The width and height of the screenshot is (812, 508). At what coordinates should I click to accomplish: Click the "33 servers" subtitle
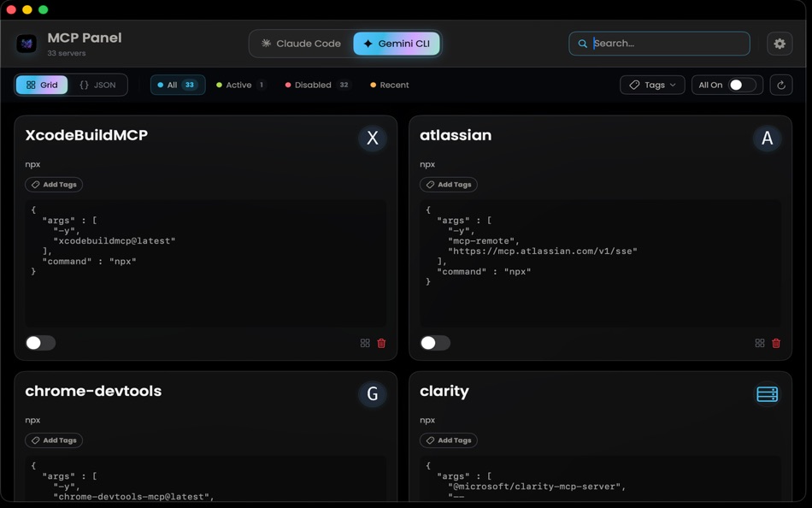tap(67, 53)
